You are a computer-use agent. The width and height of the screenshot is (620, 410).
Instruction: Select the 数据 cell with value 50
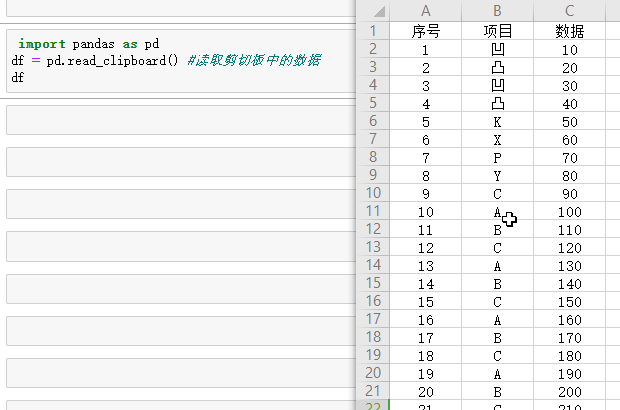(x=569, y=122)
